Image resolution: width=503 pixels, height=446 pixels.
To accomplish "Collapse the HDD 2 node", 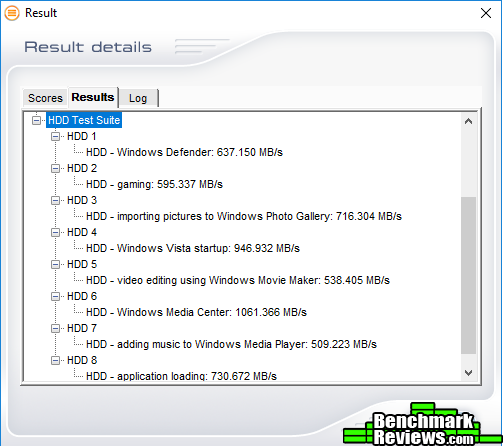I will (x=55, y=168).
